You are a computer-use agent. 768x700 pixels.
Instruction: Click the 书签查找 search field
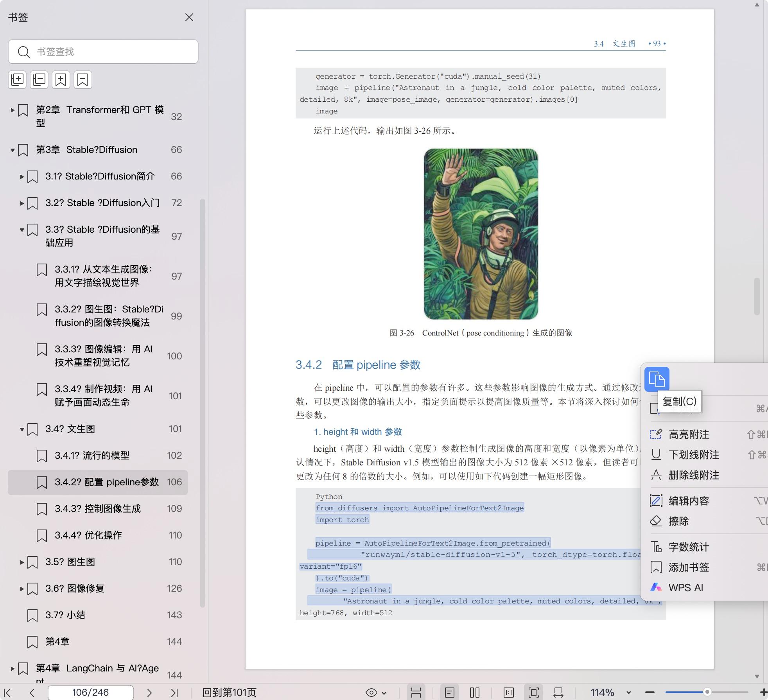103,52
